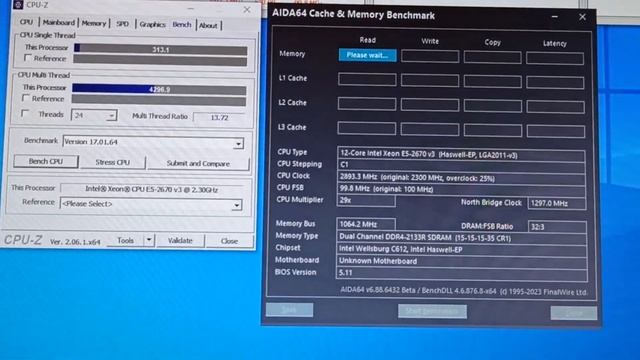
Task: Open the SPD tab
Action: click(x=122, y=24)
